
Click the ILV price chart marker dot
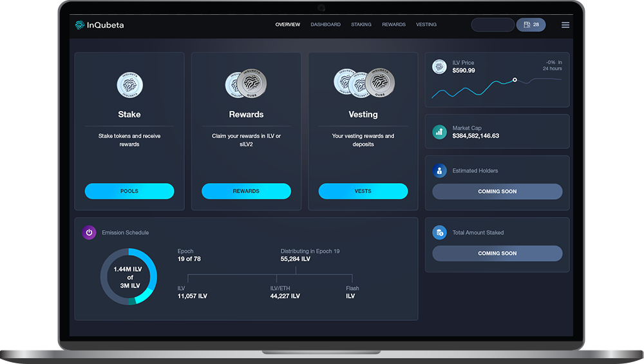point(515,80)
